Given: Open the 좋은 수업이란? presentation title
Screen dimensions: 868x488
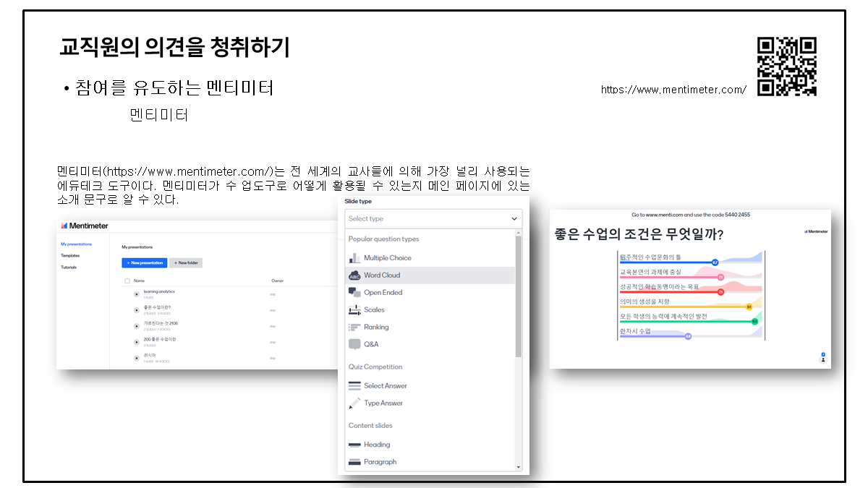Looking at the screenshot, I should tap(157, 307).
